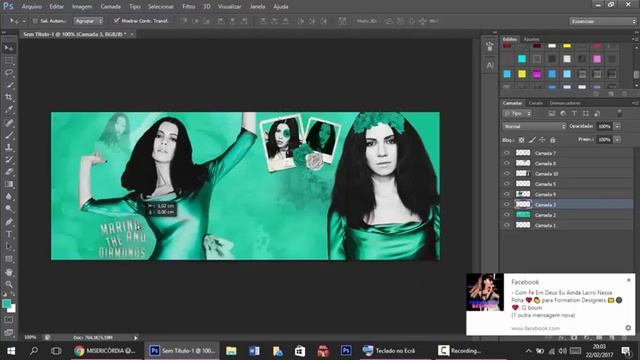This screenshot has height=360, width=640.
Task: Select the Crop tool
Action: pos(9,98)
